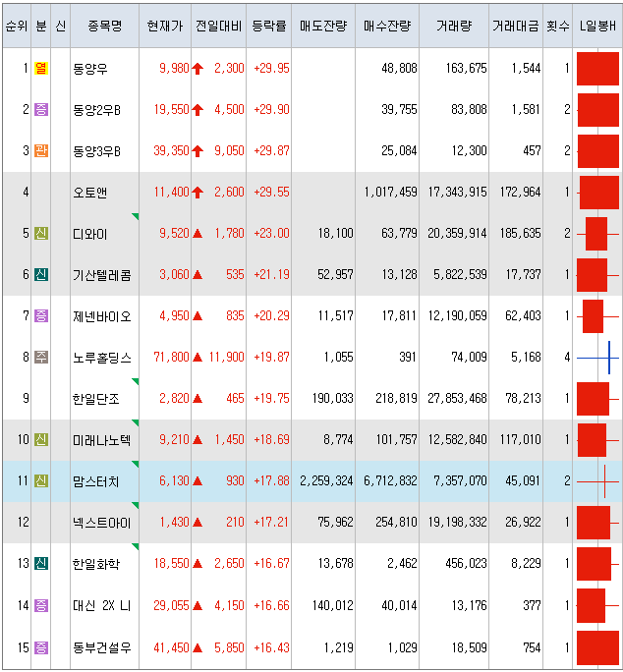
Task: Click the brown 주 badge beside 노루홀딩스
Action: pyautogui.click(x=40, y=357)
